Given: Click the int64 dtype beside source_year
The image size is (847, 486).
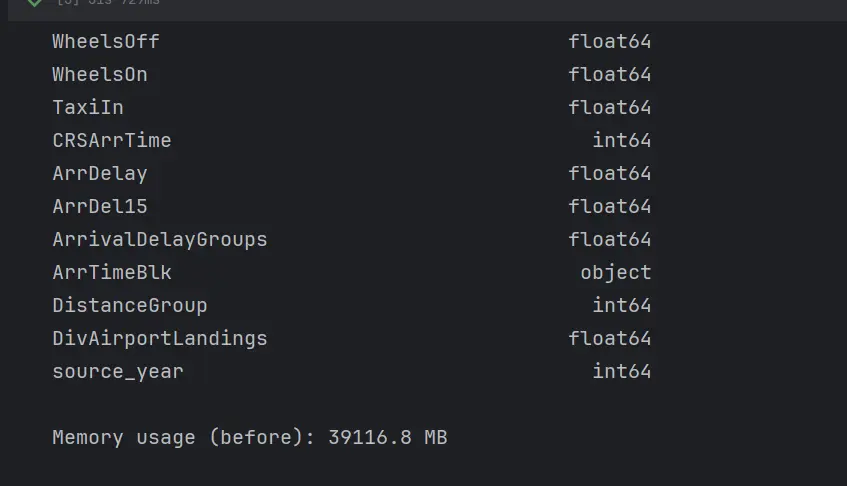Looking at the screenshot, I should [x=622, y=371].
